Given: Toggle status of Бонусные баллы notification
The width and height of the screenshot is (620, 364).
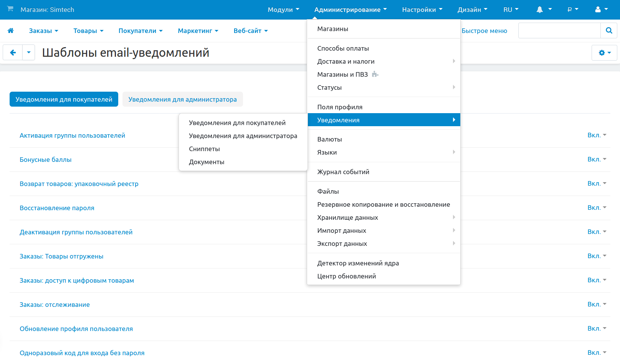Looking at the screenshot, I should tap(597, 160).
